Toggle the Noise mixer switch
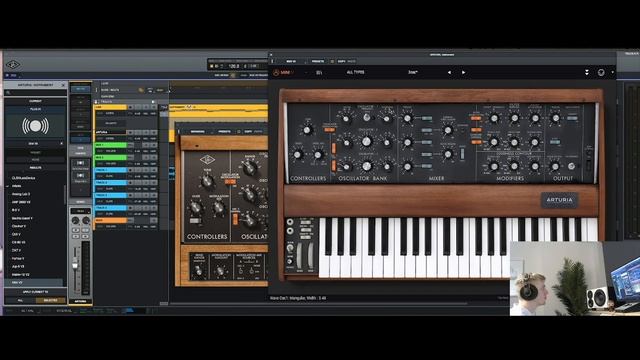The width and height of the screenshot is (640, 360). point(427,154)
